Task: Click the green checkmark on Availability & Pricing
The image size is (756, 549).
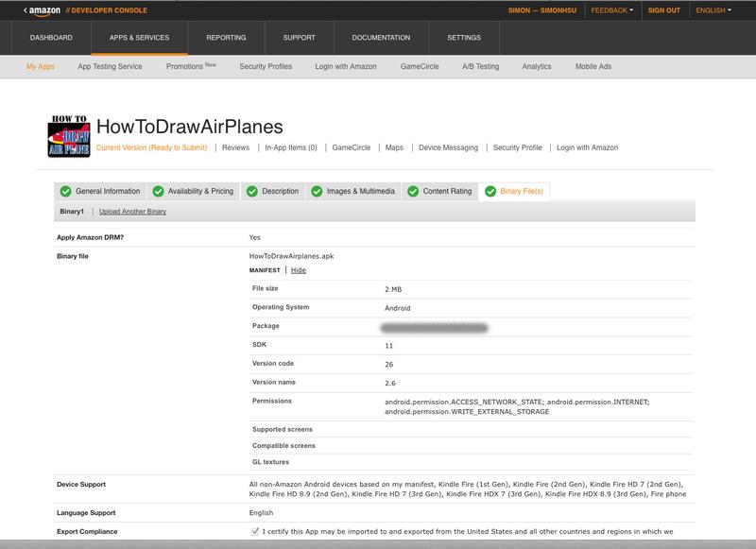Action: click(158, 191)
